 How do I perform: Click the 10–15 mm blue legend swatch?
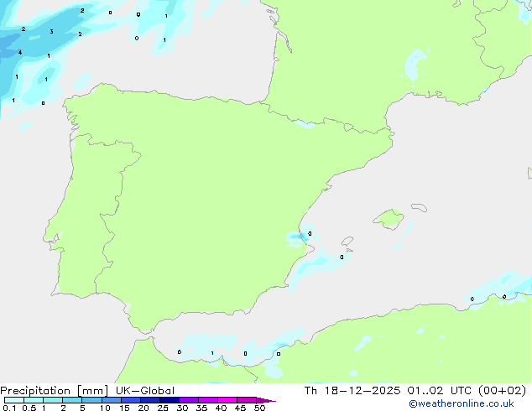coord(112,400)
